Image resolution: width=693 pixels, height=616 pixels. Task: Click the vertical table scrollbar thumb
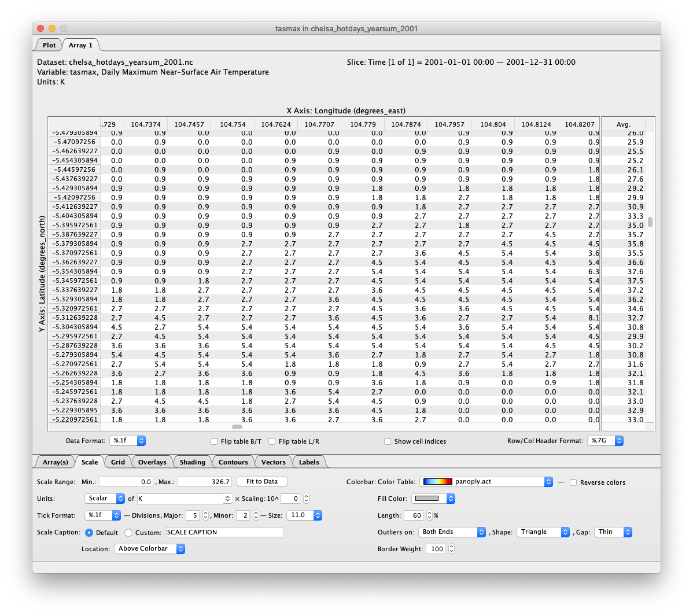tap(650, 222)
